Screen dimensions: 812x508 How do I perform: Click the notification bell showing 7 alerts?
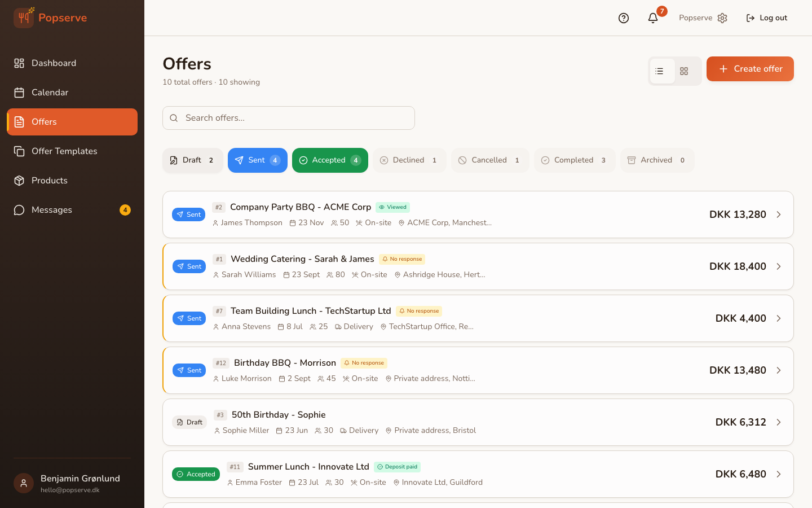click(652, 17)
